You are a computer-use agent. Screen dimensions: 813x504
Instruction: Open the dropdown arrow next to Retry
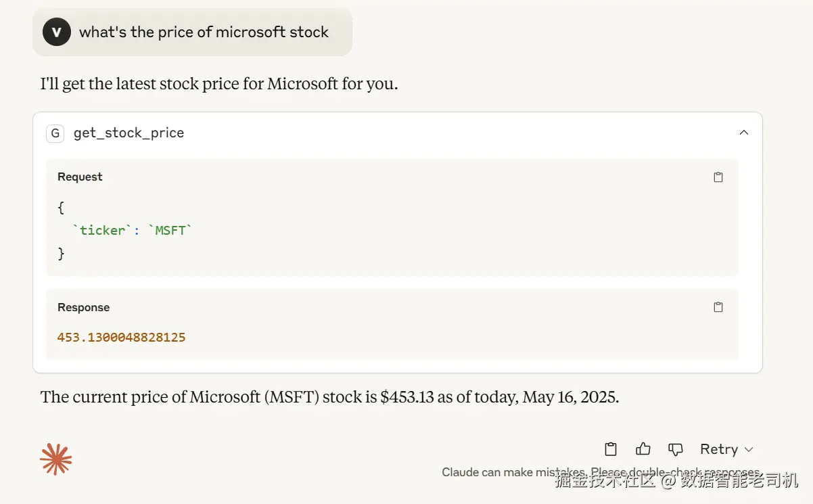pos(749,450)
